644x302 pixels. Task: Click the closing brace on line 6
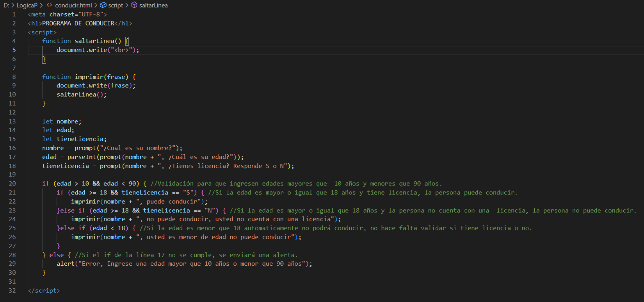[44, 59]
